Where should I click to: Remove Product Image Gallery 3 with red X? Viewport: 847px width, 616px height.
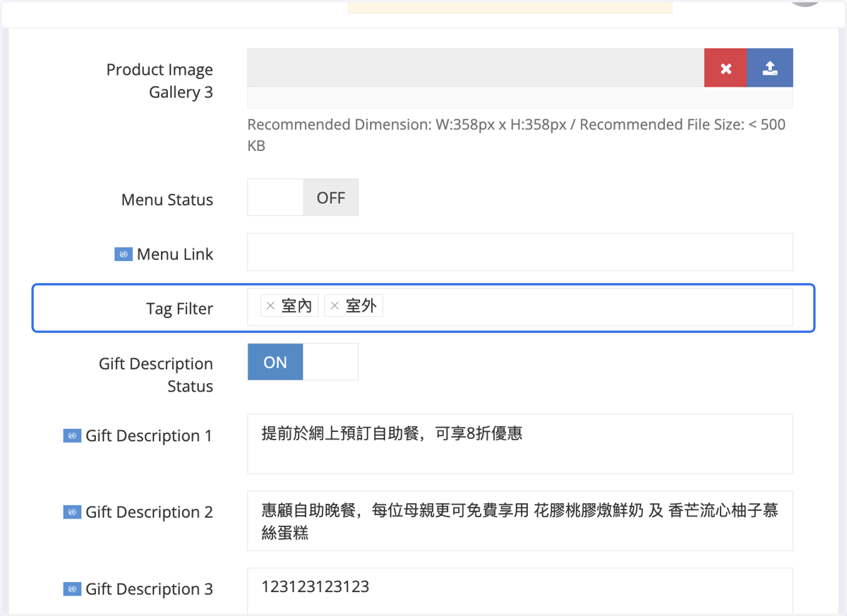click(x=726, y=68)
